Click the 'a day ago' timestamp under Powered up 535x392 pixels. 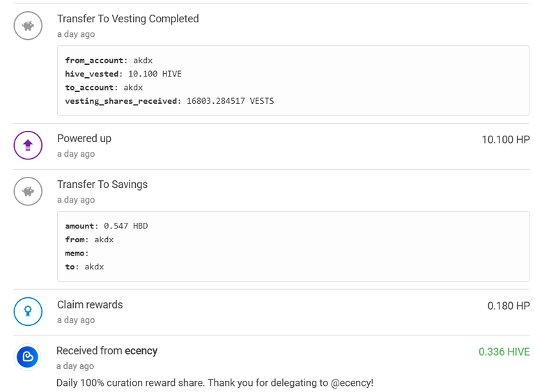click(x=76, y=154)
